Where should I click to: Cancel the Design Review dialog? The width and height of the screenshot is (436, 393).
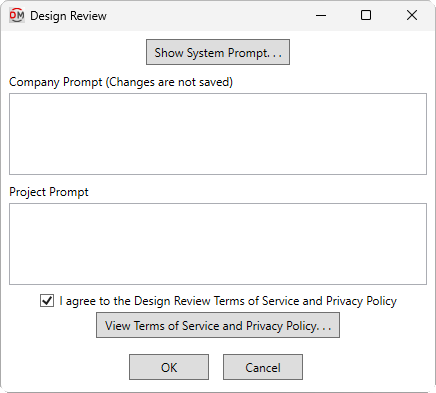(x=263, y=367)
